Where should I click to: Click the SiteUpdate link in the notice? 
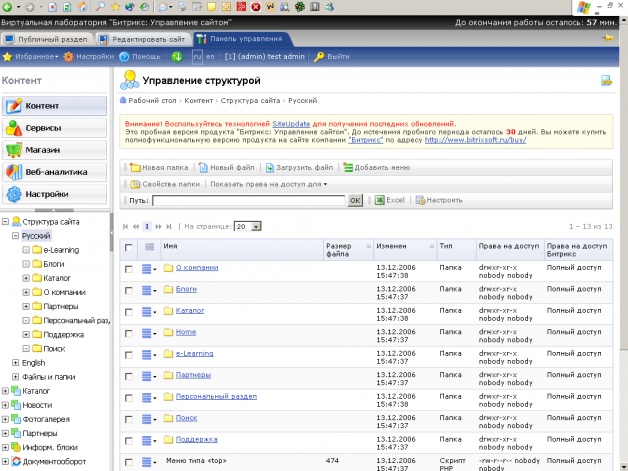point(291,122)
